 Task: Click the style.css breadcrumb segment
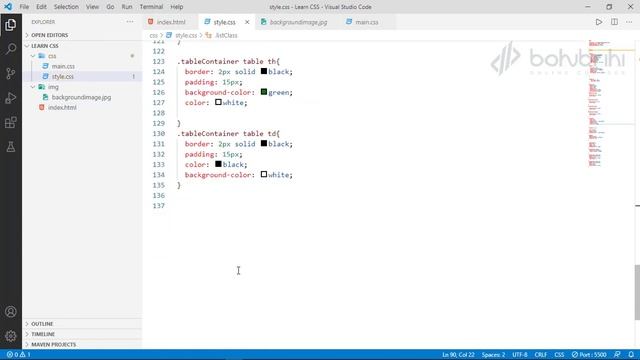click(182, 36)
